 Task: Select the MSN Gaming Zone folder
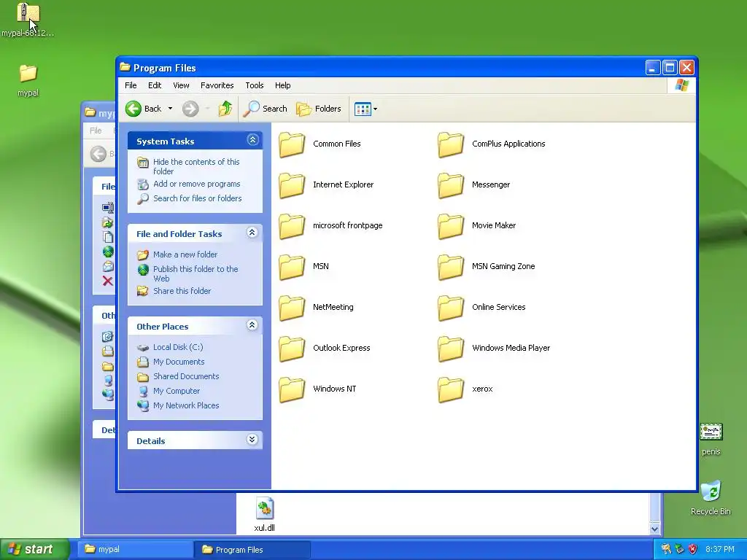pos(486,267)
